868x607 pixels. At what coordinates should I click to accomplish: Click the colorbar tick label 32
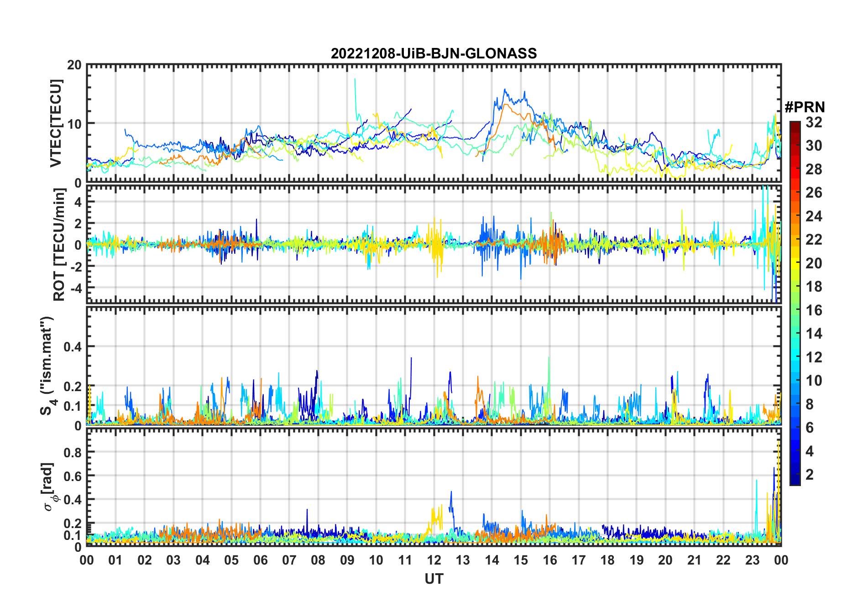pyautogui.click(x=814, y=122)
